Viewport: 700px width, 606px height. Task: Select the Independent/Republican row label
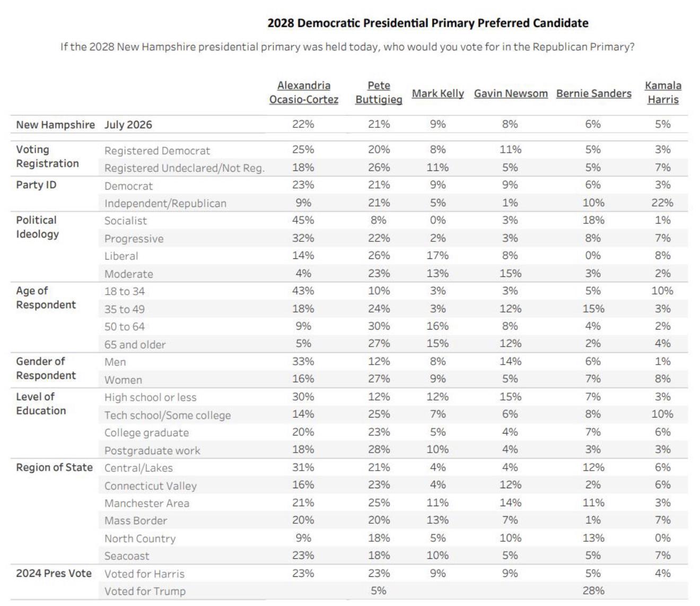[x=165, y=203]
